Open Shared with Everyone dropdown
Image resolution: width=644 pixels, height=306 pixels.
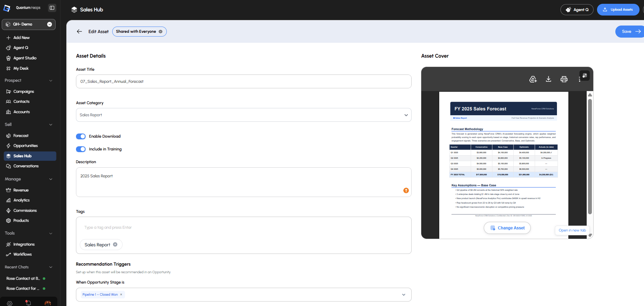point(139,31)
